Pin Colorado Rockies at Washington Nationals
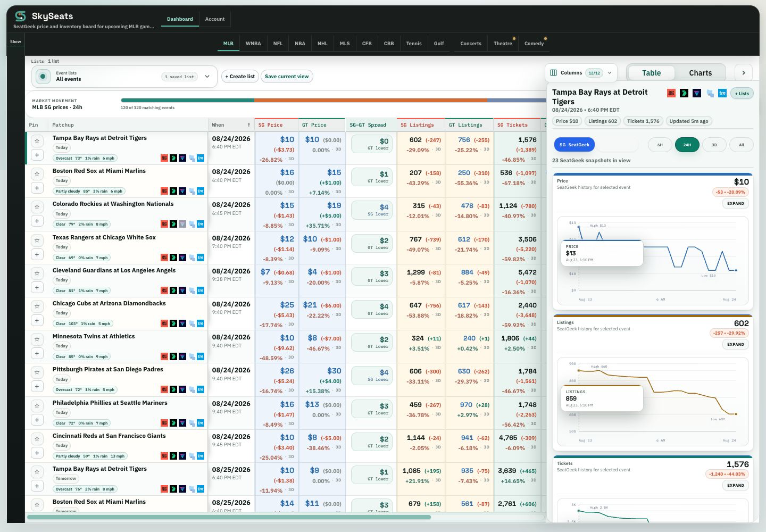The image size is (766, 532). tap(37, 206)
